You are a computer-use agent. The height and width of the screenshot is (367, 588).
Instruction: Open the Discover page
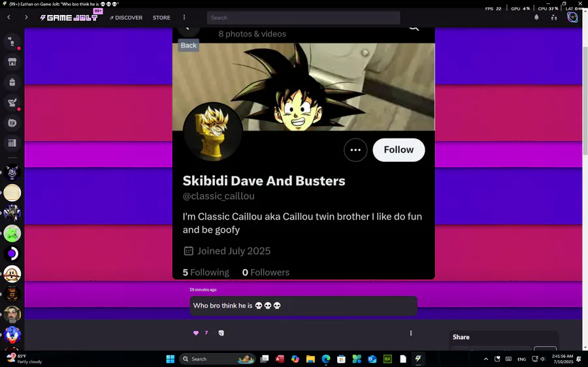(x=126, y=18)
